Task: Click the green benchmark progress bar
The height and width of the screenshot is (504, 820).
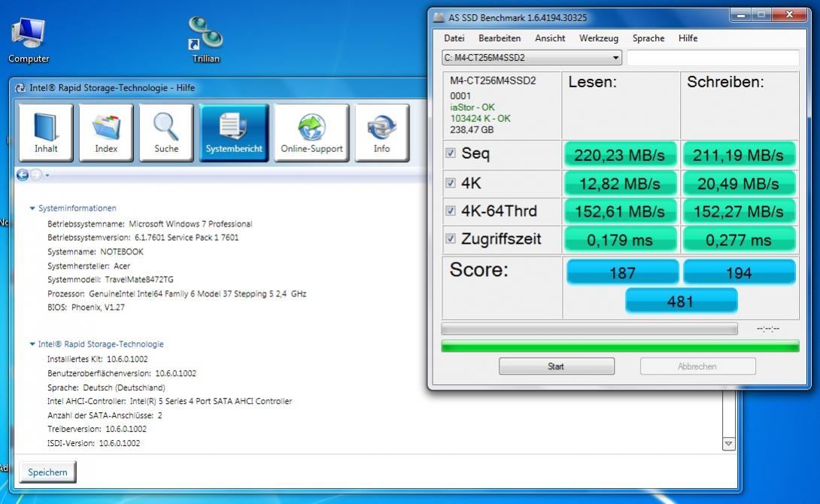Action: 620,346
